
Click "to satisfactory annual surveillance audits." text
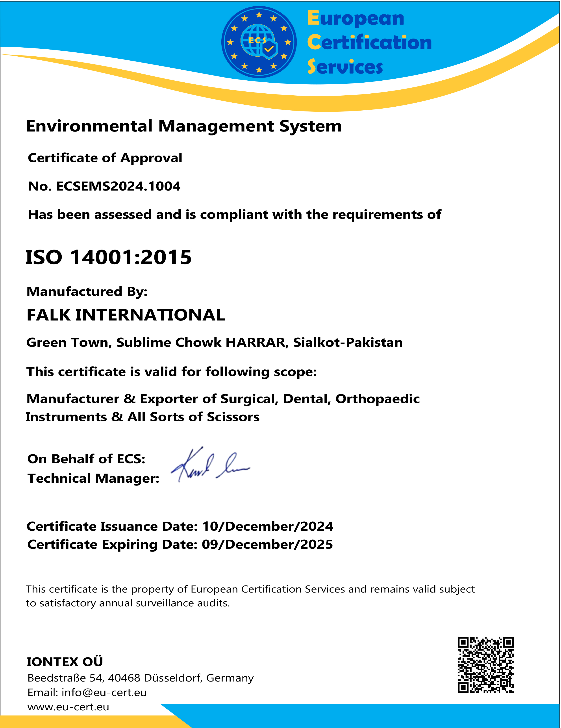click(x=128, y=603)
